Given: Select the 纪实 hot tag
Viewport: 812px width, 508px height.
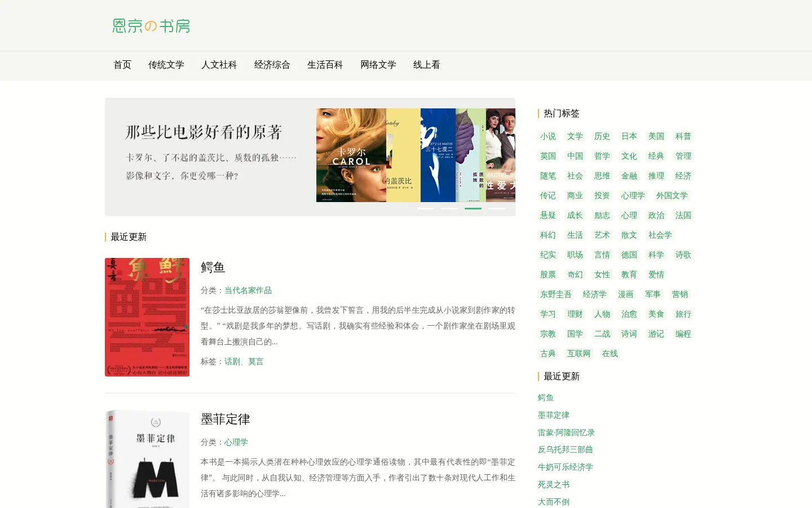Looking at the screenshot, I should pyautogui.click(x=548, y=255).
